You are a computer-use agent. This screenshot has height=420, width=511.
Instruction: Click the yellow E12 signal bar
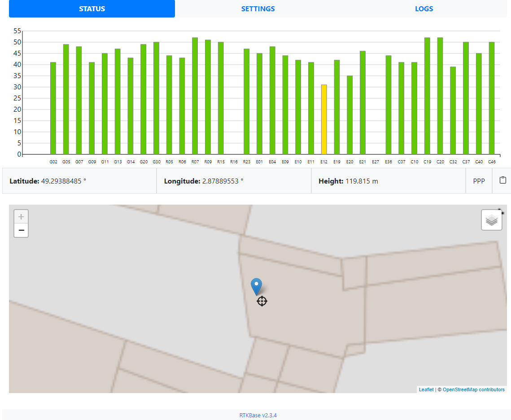[324, 119]
